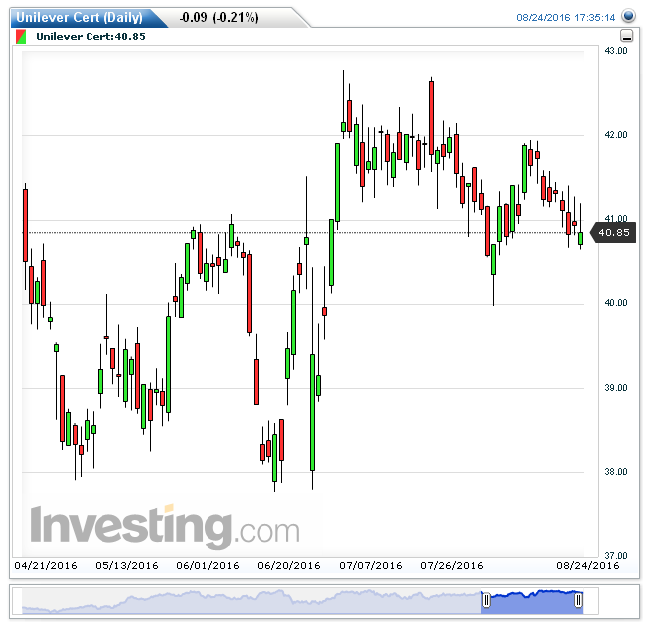Click the 40.00 price axis label
This screenshot has height=627, width=650.
coord(616,303)
